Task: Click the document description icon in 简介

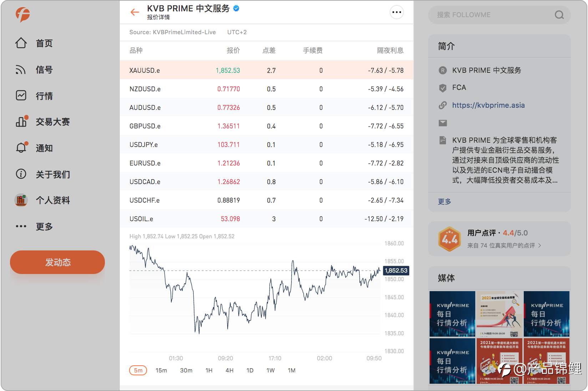Action: pyautogui.click(x=443, y=140)
